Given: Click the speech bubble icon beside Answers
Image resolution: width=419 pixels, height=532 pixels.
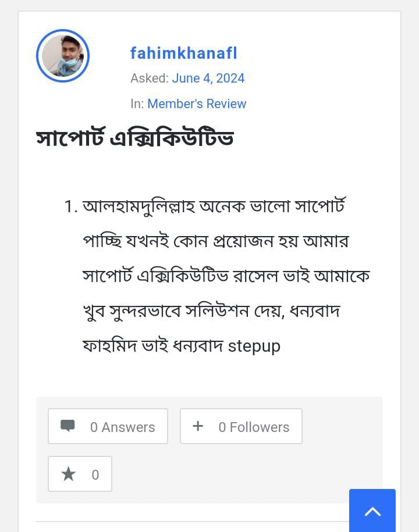Looking at the screenshot, I should tap(68, 426).
